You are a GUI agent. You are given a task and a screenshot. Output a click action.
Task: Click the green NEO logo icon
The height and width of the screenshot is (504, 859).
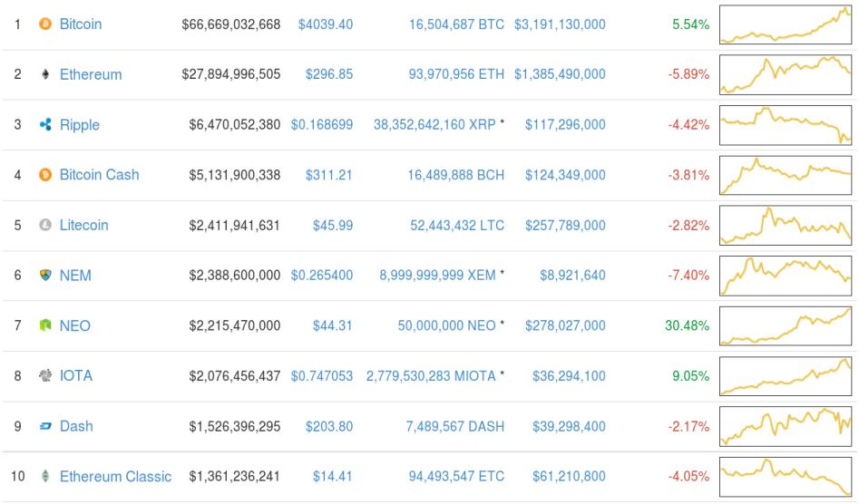[x=45, y=326]
